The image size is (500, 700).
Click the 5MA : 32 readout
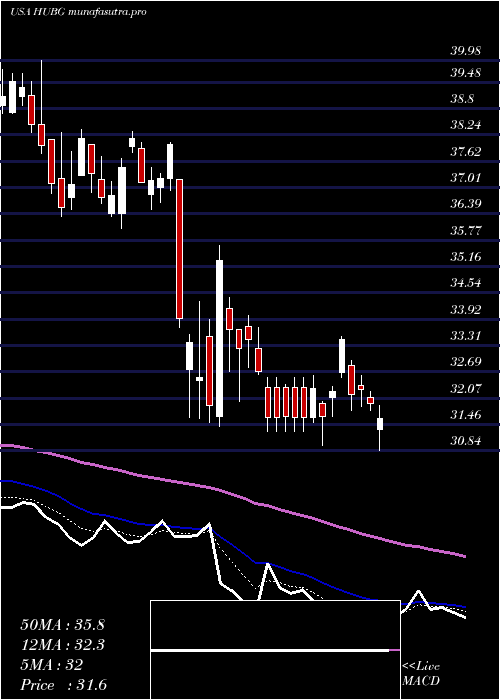pyautogui.click(x=51, y=665)
